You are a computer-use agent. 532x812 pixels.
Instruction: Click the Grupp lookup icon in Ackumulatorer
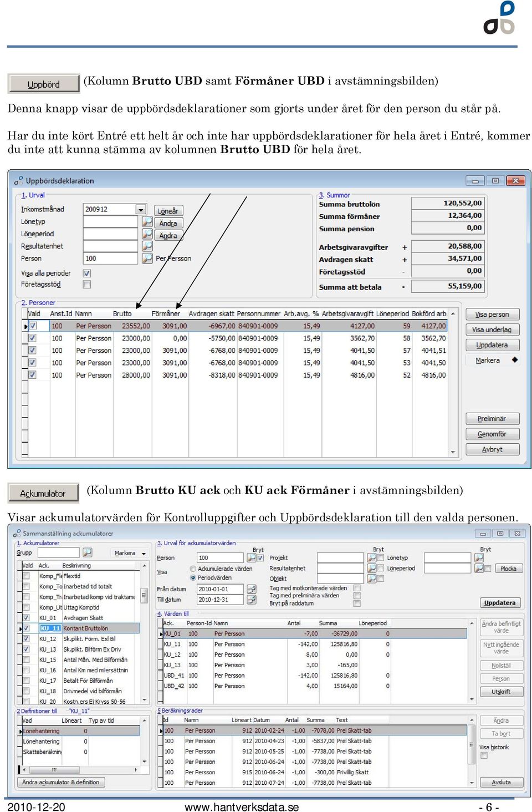point(88,552)
